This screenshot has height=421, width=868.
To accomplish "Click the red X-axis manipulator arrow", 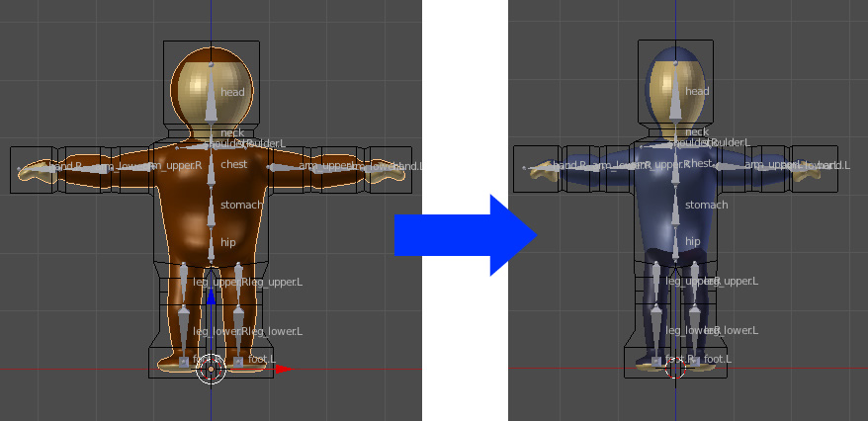I will [284, 369].
